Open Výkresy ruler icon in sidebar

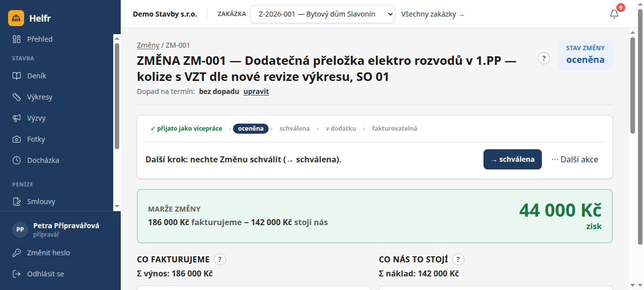(x=17, y=97)
